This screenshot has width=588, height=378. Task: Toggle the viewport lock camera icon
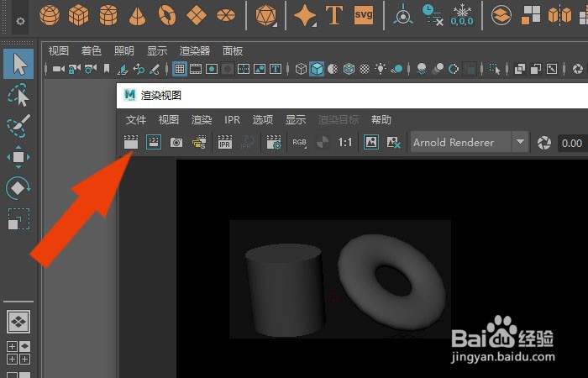[x=74, y=69]
